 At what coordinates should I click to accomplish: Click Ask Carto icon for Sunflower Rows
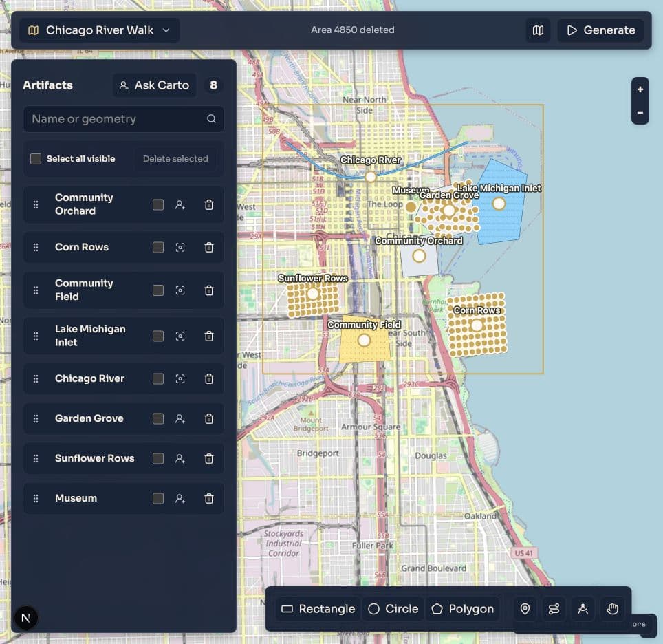coord(180,458)
